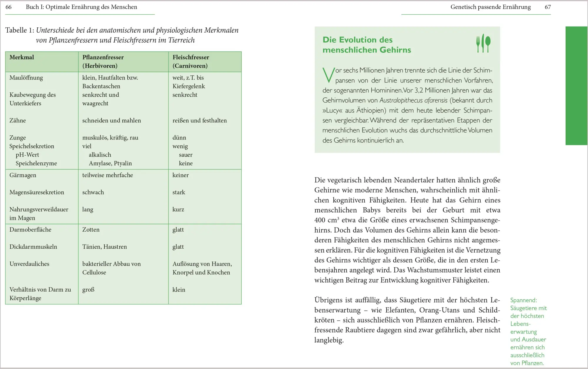This screenshot has height=369, width=588.
Task: Click the cell 'kurz'
Action: pos(178,210)
